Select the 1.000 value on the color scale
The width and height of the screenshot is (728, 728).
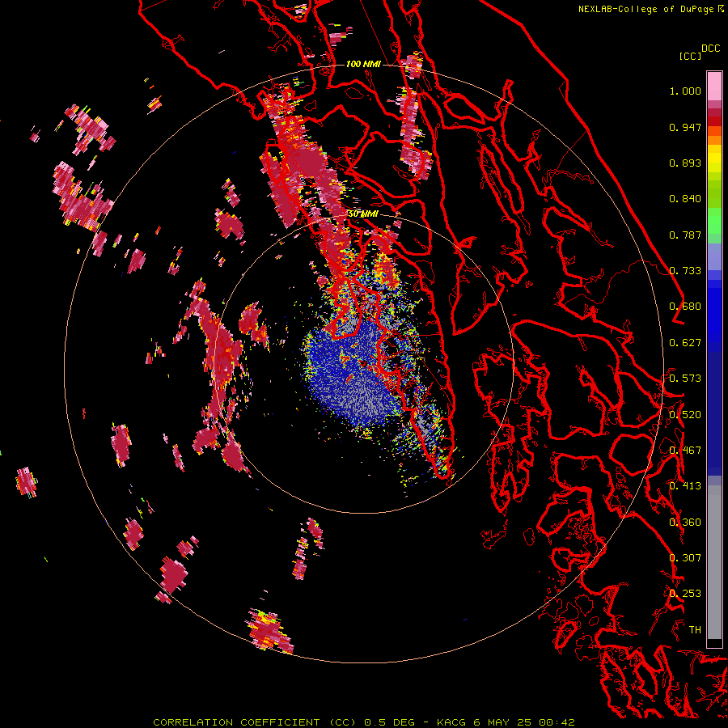pos(685,91)
